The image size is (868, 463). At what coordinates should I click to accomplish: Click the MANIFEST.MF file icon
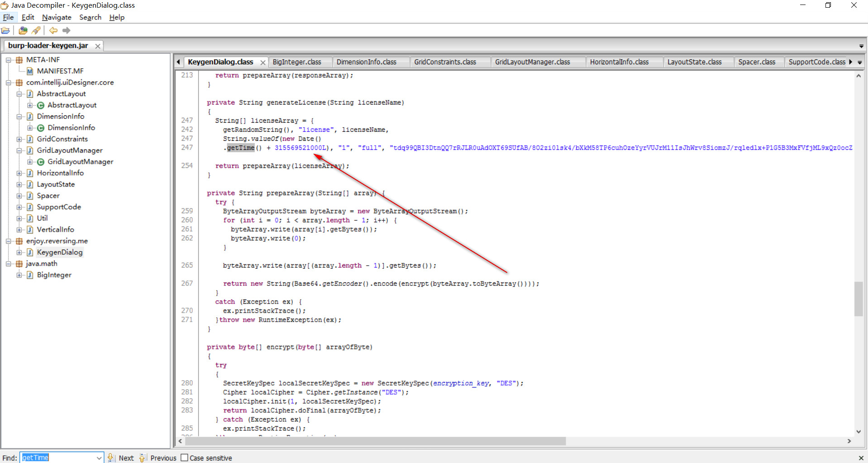(x=30, y=71)
